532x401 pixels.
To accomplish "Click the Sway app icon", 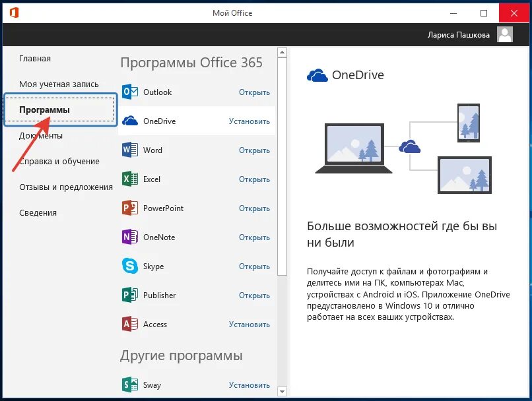I will (129, 385).
